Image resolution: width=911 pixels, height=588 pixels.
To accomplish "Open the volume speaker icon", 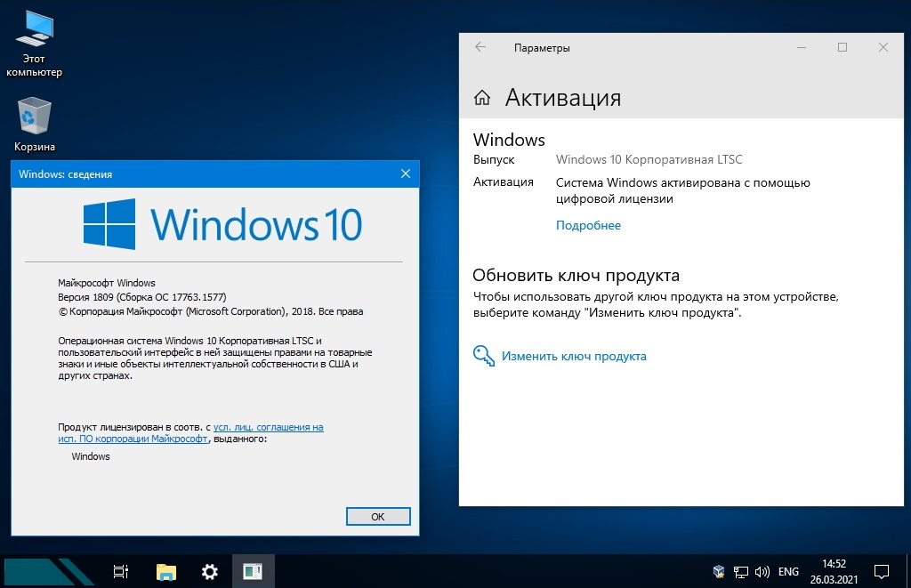I will (x=762, y=572).
